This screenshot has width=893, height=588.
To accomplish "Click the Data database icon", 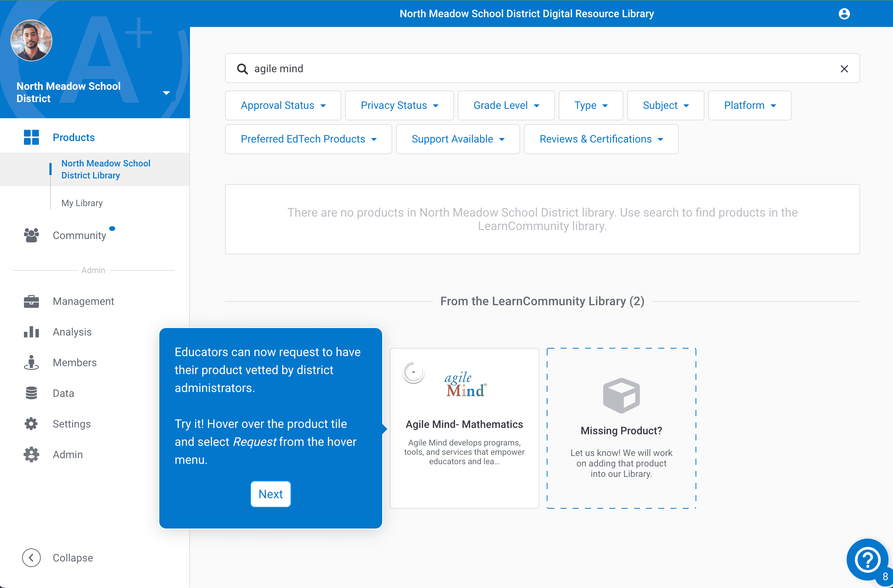I will click(31, 393).
